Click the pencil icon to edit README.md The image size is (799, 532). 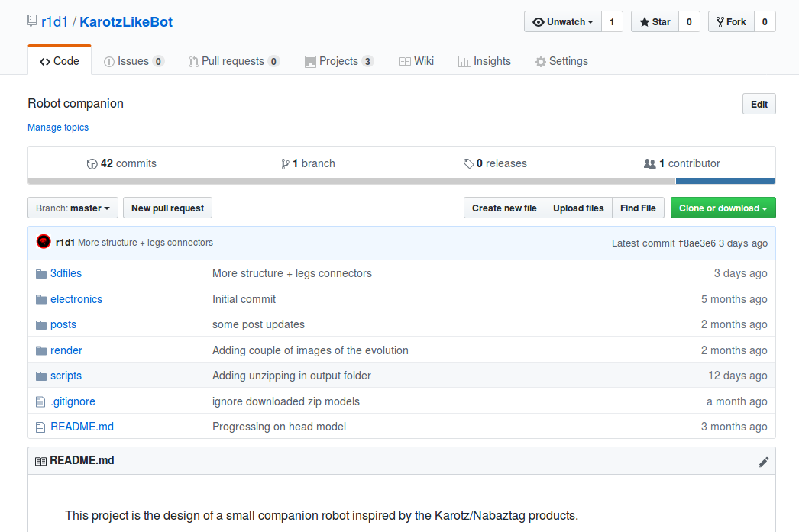pos(763,463)
